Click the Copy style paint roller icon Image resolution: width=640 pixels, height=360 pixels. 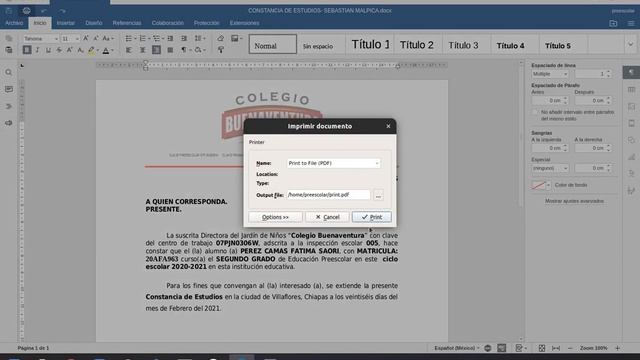220,50
